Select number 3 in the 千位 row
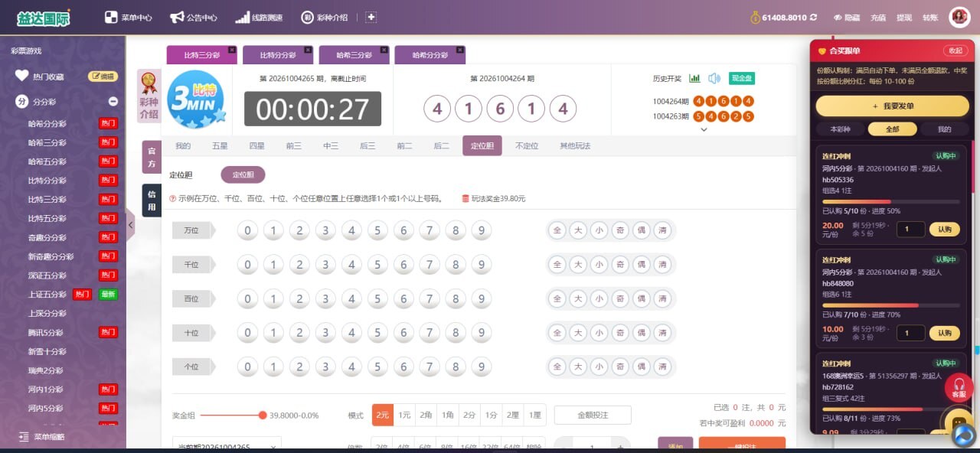 click(x=325, y=265)
